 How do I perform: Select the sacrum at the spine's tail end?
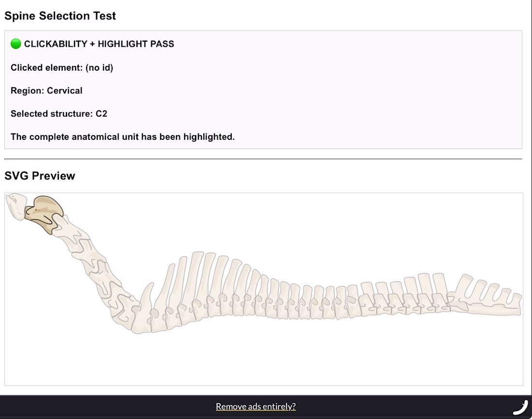coord(485,296)
